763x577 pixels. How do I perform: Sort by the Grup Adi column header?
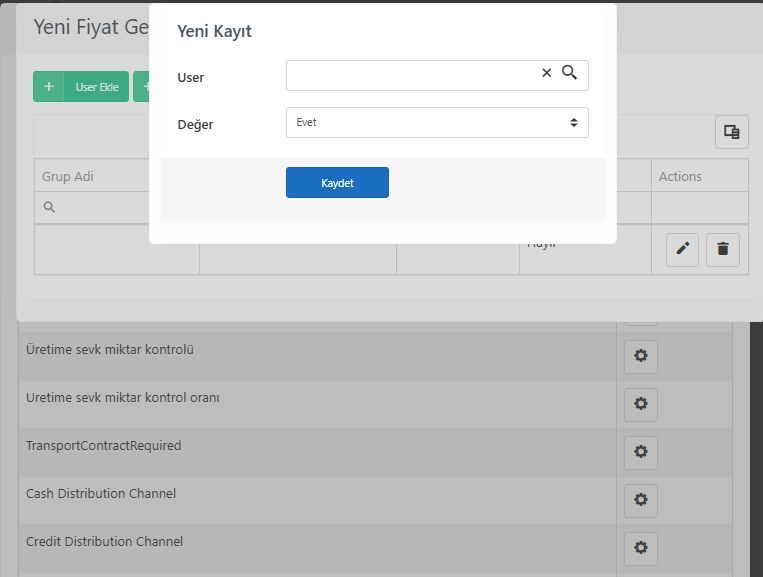point(68,176)
